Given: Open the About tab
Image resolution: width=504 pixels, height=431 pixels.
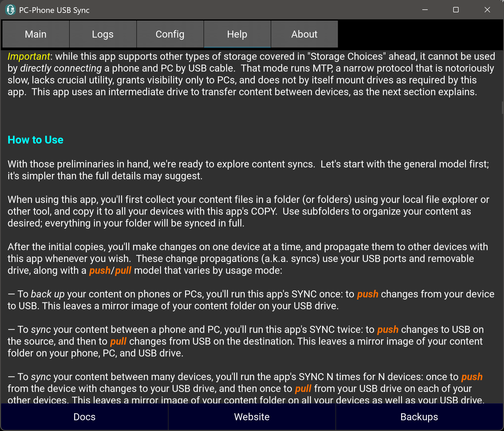Looking at the screenshot, I should pos(304,34).
